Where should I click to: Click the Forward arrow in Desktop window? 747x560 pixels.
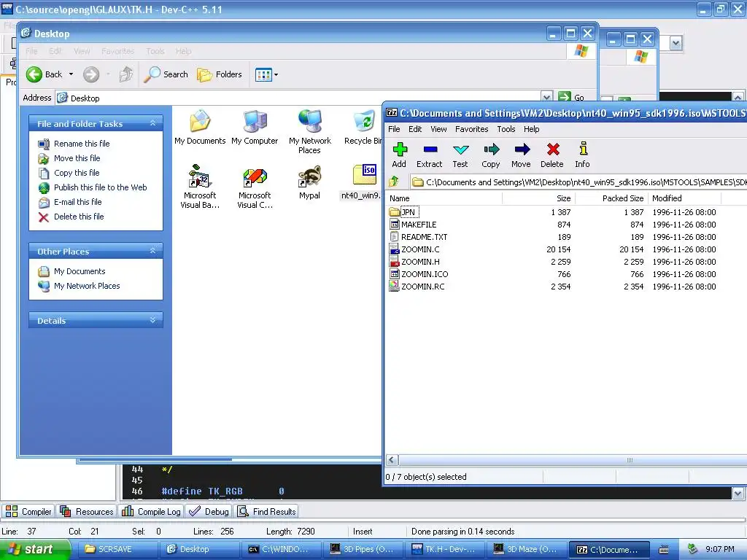point(91,74)
